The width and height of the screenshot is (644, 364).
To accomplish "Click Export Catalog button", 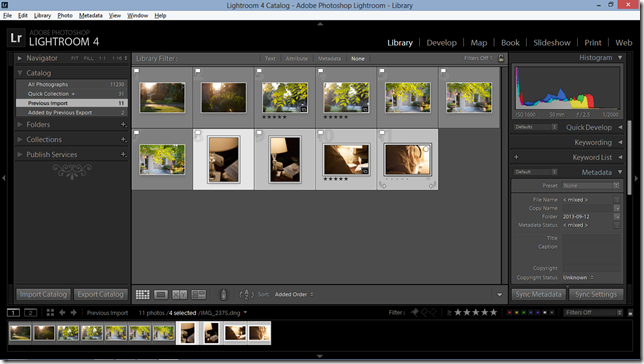I will coord(100,295).
